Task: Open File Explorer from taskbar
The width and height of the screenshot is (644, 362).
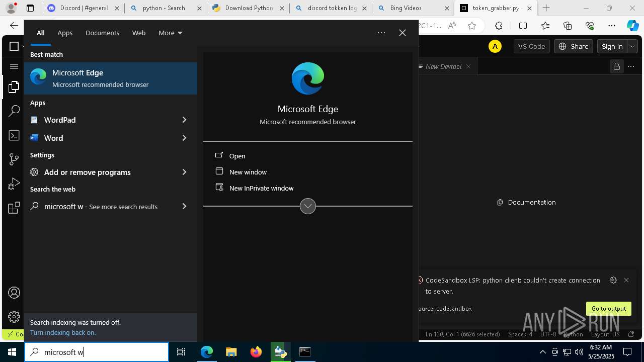Action: pos(231,352)
